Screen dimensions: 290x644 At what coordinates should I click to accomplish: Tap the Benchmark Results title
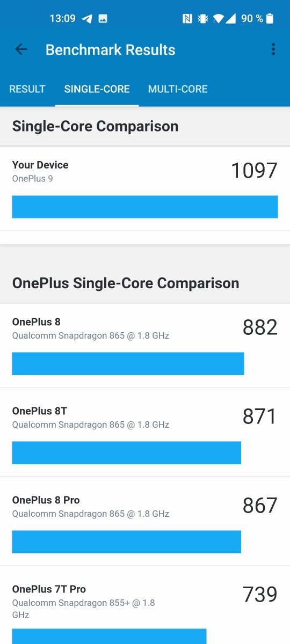coord(111,50)
